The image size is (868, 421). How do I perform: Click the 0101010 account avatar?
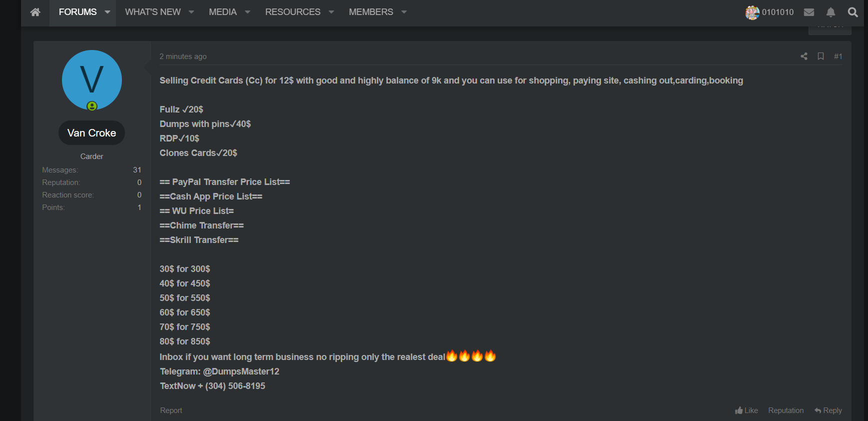pos(752,12)
